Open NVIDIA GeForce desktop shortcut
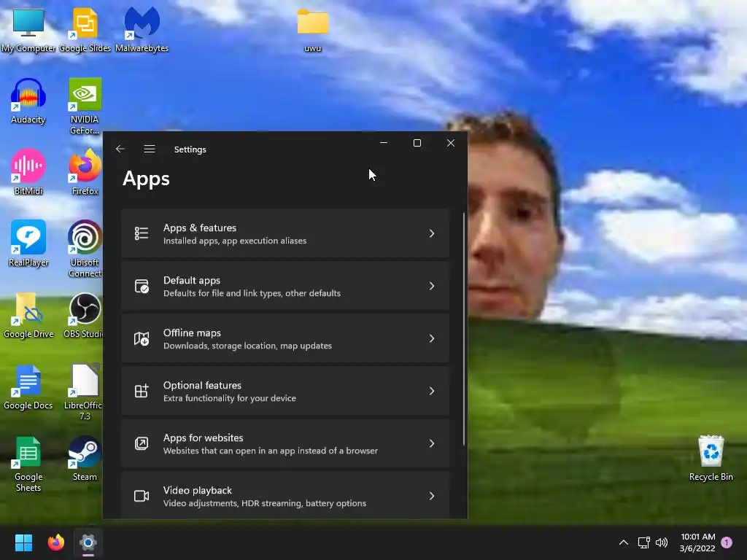747x560 pixels. pos(85,106)
